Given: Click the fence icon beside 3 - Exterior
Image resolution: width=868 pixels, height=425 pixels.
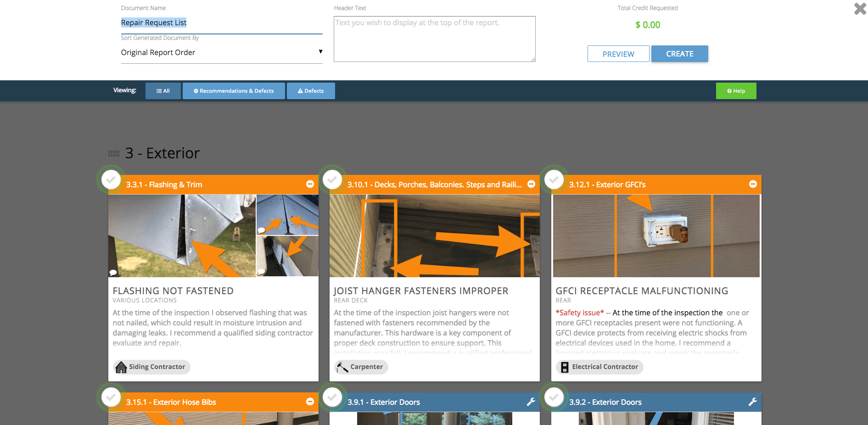Looking at the screenshot, I should point(114,153).
